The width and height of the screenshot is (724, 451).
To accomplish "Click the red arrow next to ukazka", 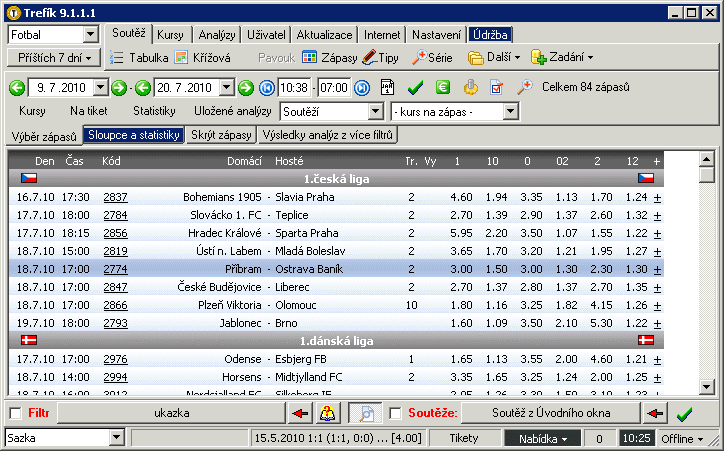I will 300,413.
